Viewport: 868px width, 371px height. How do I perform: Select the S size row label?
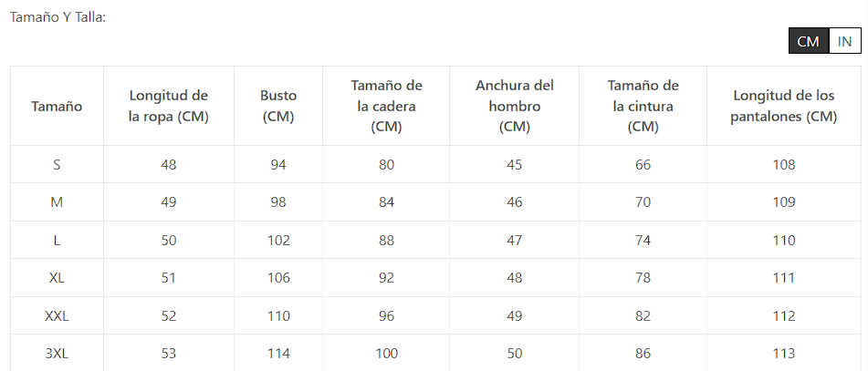tap(57, 165)
